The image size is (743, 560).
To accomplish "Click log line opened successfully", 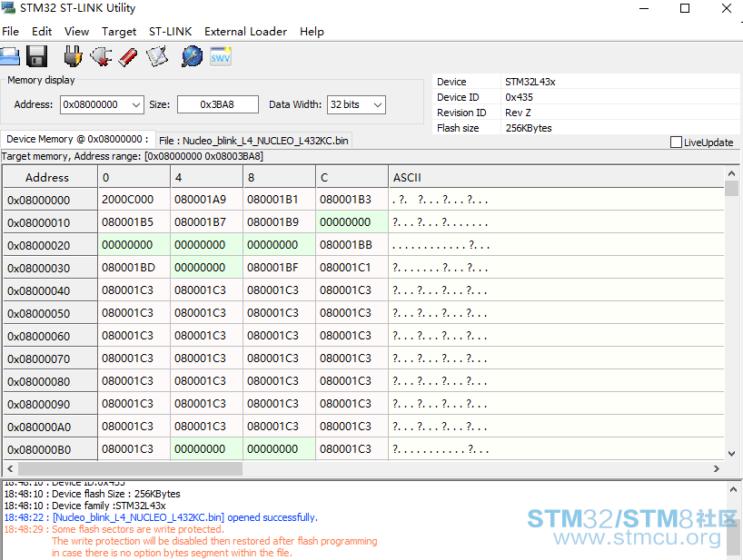I will (161, 517).
